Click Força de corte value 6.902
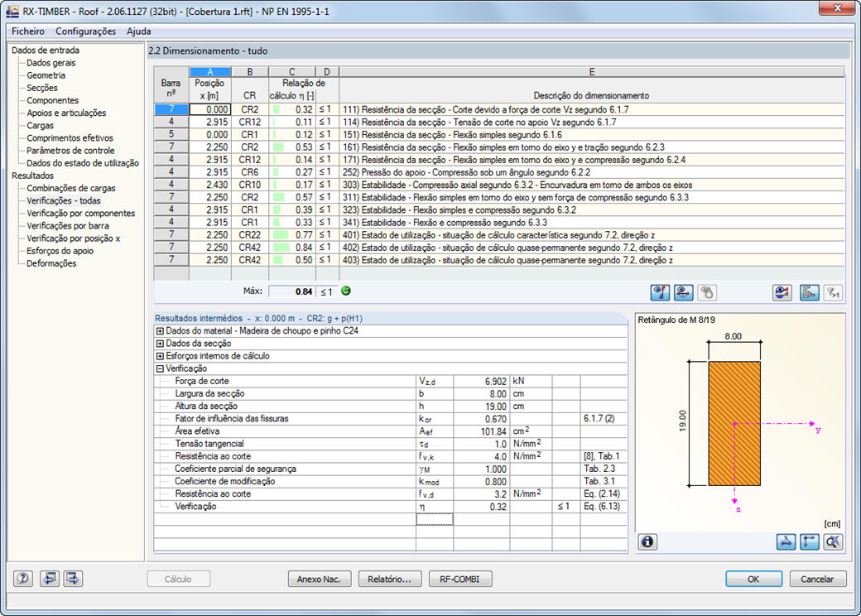861x616 pixels. point(482,381)
